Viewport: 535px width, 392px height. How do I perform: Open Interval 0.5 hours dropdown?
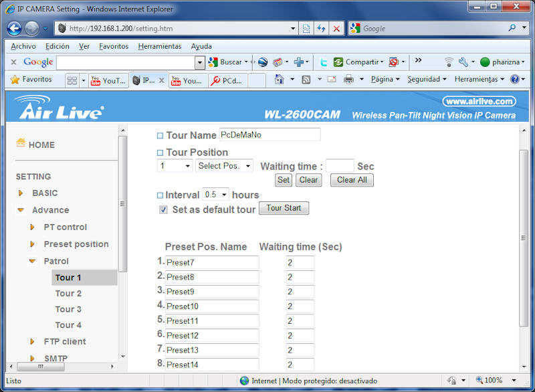[x=215, y=195]
